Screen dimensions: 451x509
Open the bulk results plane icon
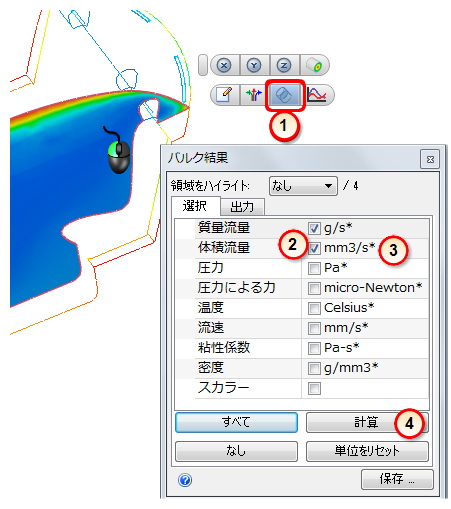click(x=285, y=95)
